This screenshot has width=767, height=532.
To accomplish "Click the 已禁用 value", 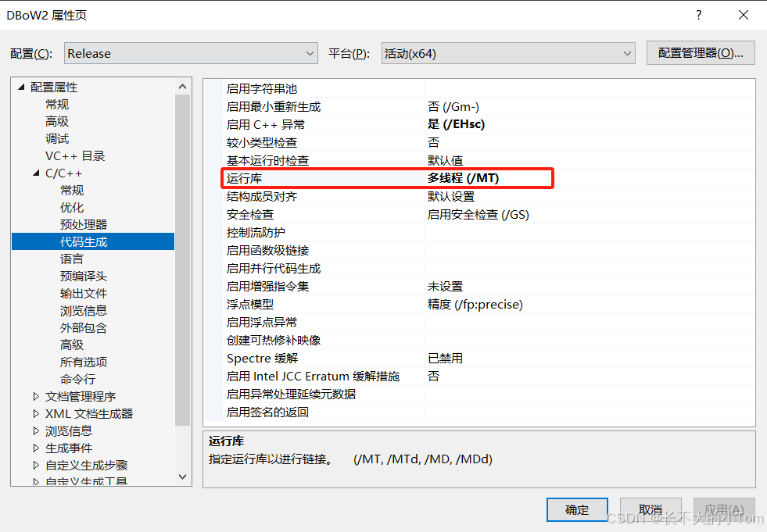I will (445, 359).
